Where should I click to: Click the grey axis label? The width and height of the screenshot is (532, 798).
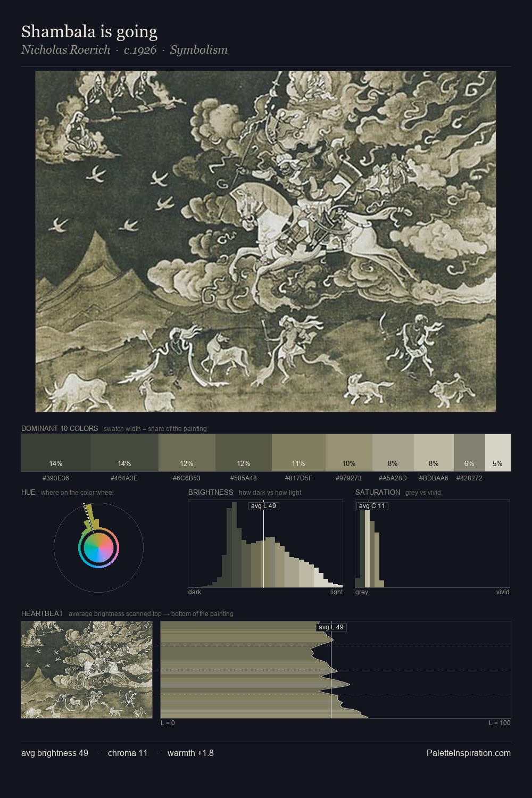click(362, 592)
